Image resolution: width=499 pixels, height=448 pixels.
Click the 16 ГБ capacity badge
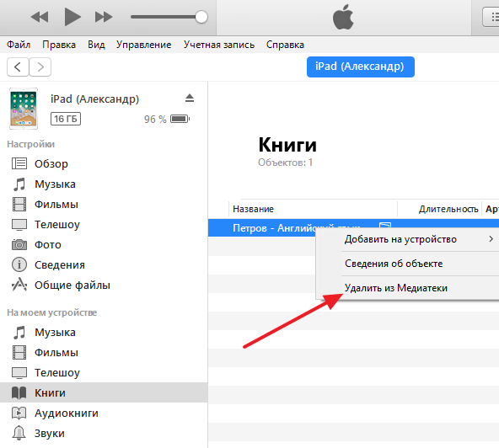point(66,119)
